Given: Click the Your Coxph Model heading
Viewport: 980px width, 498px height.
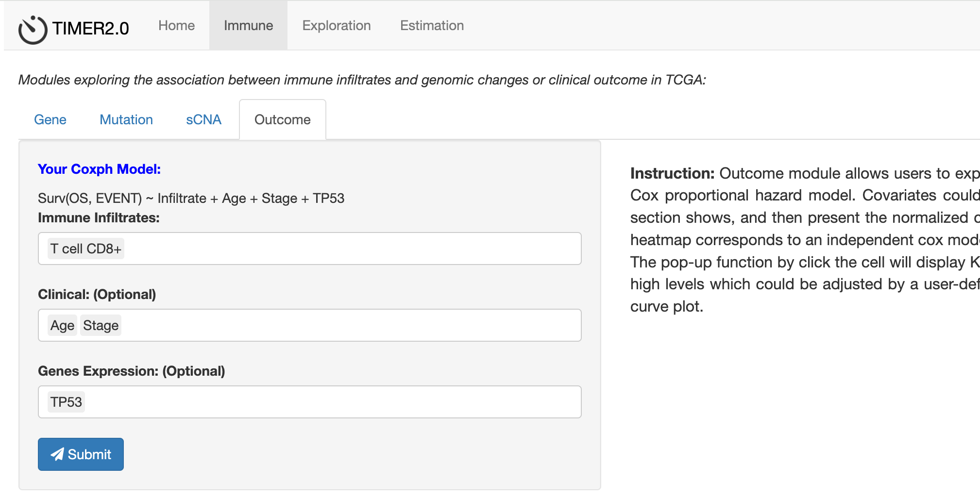Looking at the screenshot, I should pos(99,169).
